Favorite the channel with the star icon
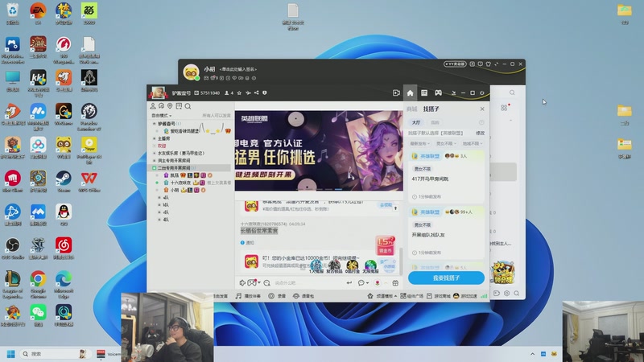 (239, 93)
